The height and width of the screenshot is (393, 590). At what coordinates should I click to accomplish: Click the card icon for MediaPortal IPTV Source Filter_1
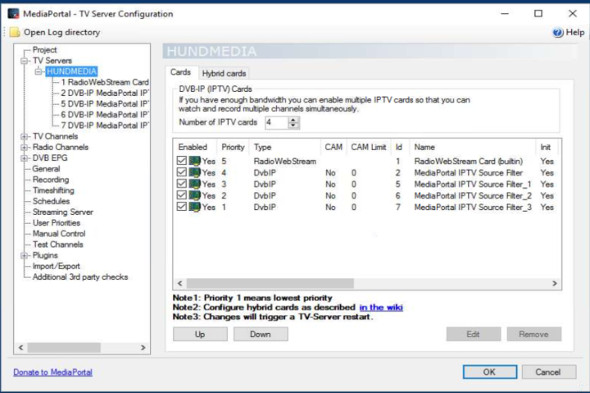195,184
